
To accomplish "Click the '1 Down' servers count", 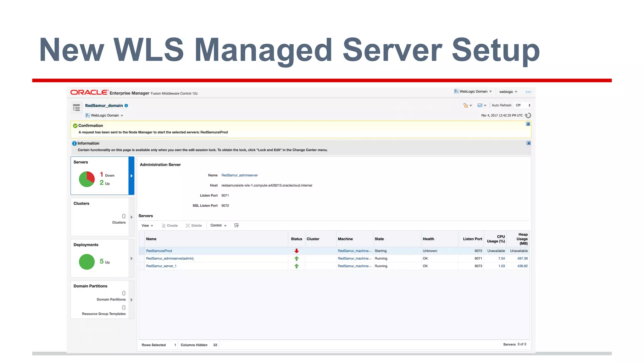I will tap(107, 175).
